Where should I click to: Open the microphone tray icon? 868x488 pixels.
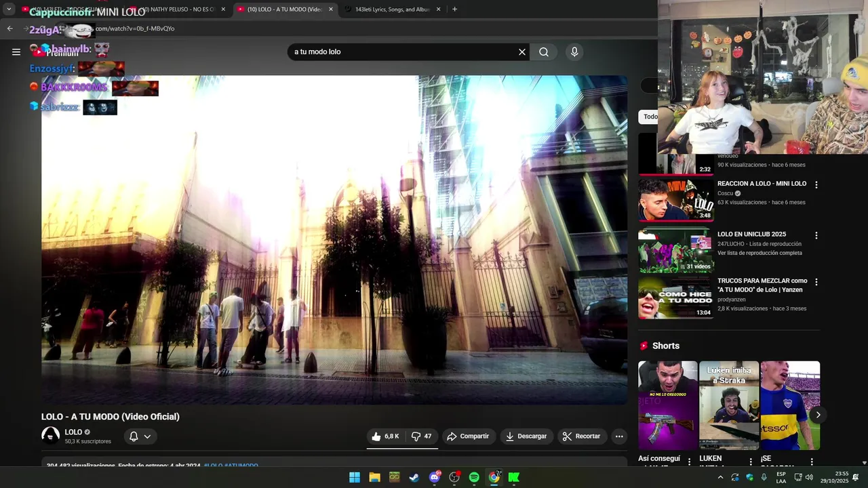tap(764, 477)
